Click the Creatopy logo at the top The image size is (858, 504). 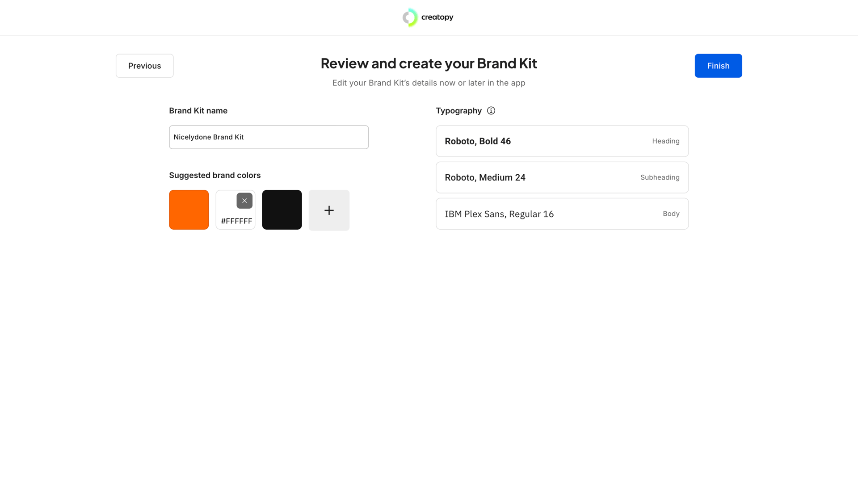pyautogui.click(x=428, y=17)
